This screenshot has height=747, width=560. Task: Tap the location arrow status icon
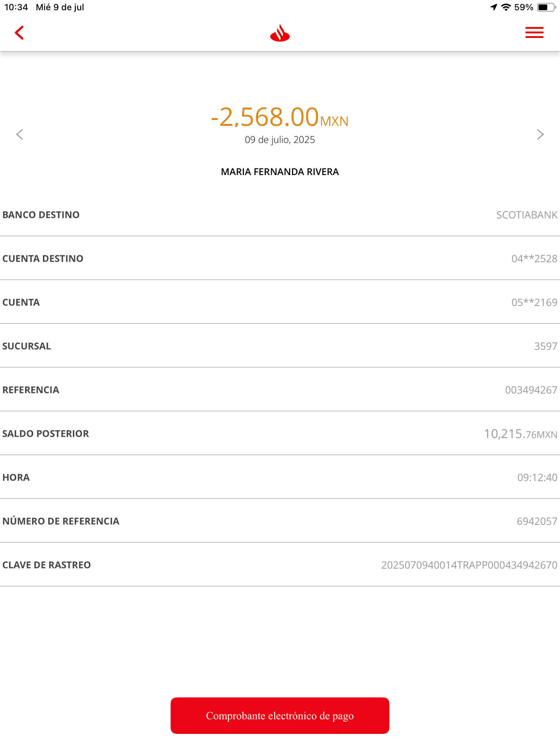click(494, 7)
